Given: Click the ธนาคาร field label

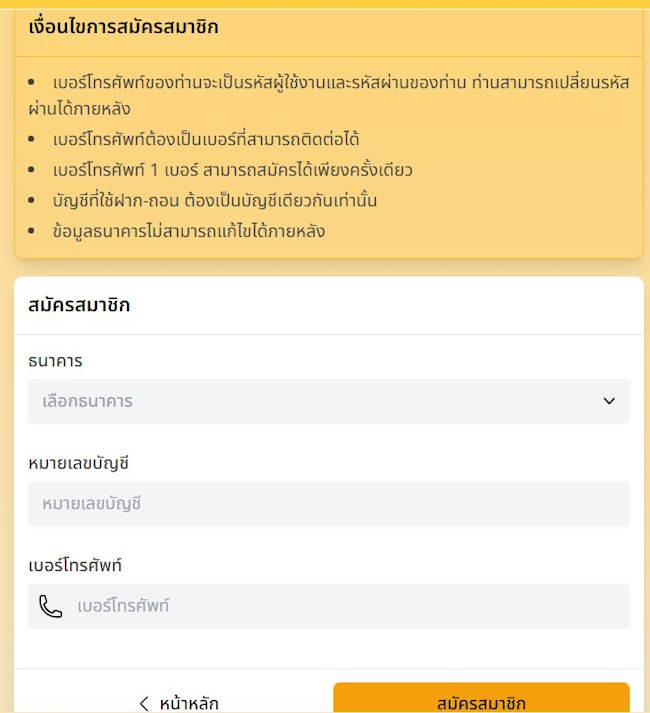Looking at the screenshot, I should [x=55, y=361].
